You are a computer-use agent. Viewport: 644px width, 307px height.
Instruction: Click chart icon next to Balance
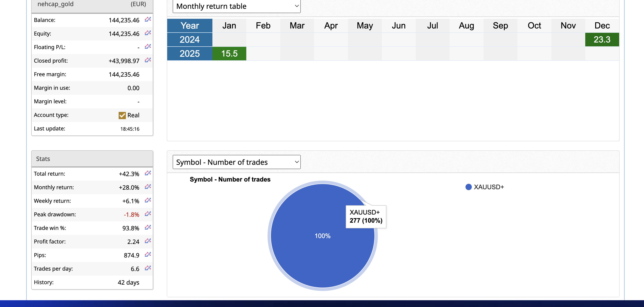pyautogui.click(x=148, y=19)
